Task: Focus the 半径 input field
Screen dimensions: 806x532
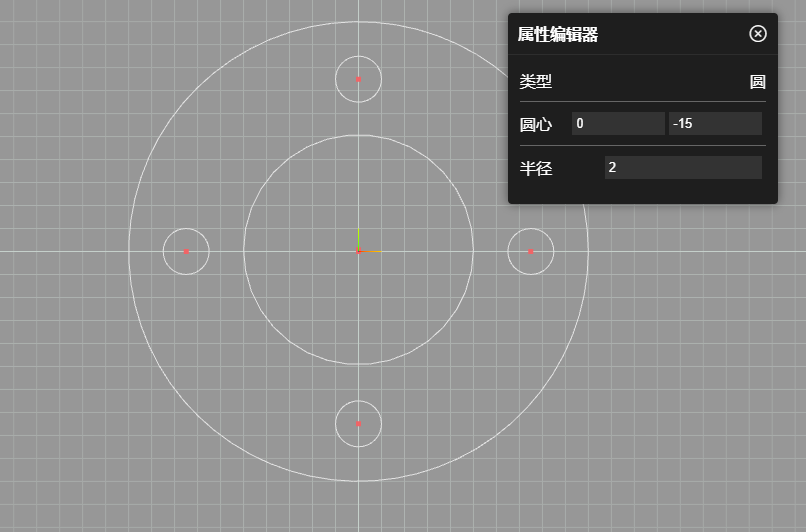Action: pos(682,168)
